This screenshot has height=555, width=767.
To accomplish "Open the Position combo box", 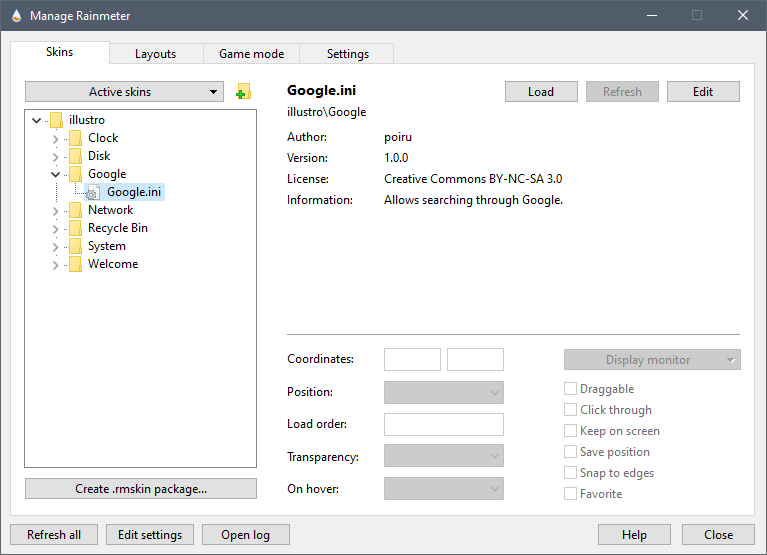I will 444,392.
